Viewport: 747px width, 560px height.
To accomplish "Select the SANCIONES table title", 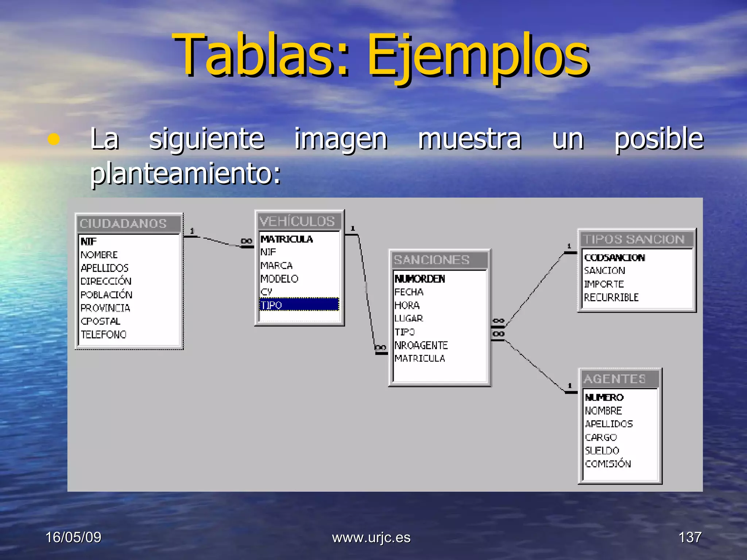I will click(x=439, y=260).
